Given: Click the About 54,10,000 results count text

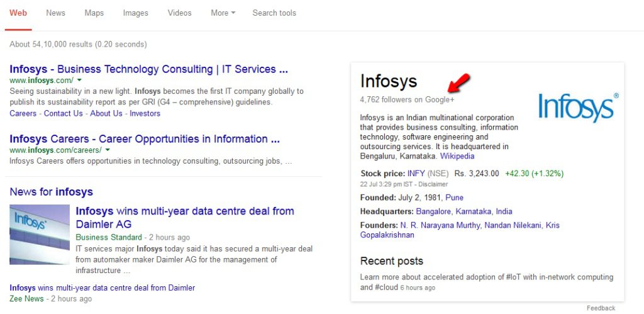Looking at the screenshot, I should point(78,44).
